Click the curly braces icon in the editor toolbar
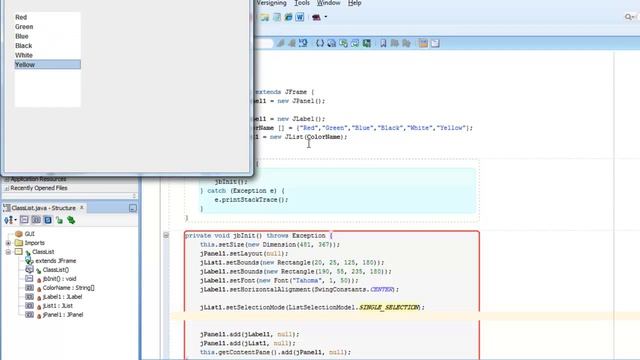The width and height of the screenshot is (640, 360). pyautogui.click(x=320, y=43)
